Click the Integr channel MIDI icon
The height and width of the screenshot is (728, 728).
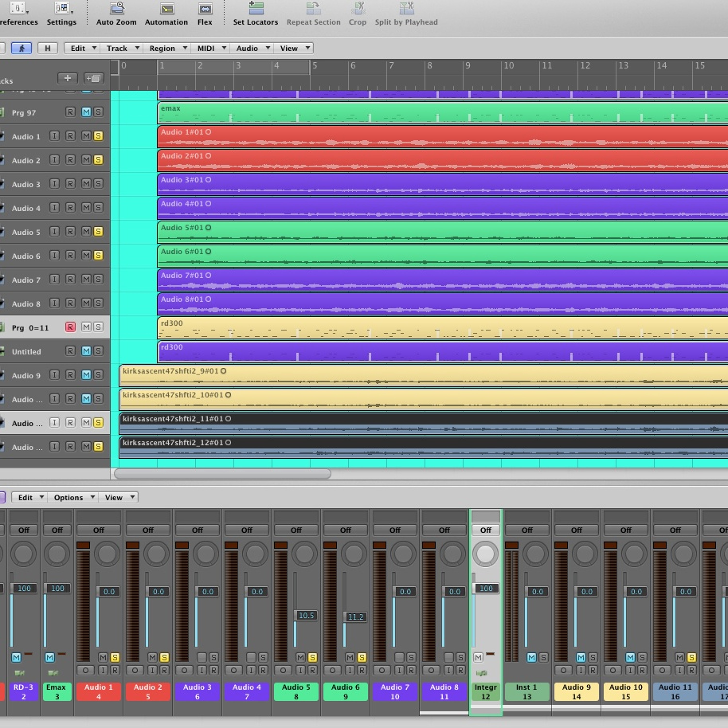[481, 673]
